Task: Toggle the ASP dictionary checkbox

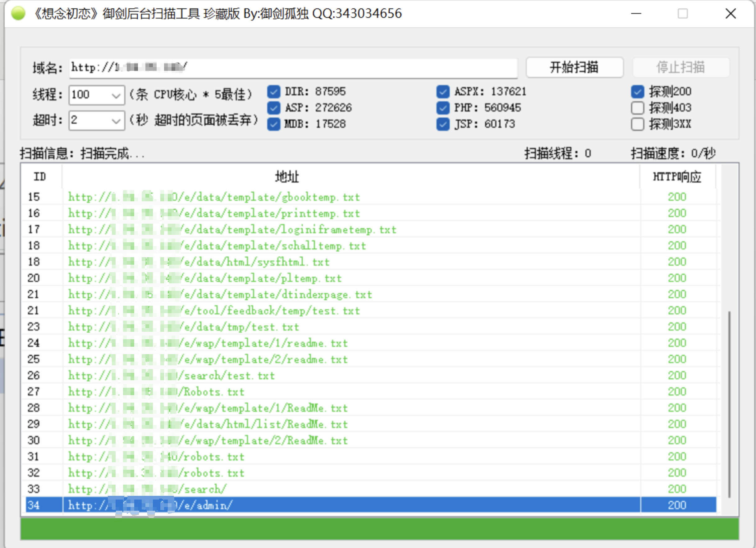Action: (x=274, y=108)
